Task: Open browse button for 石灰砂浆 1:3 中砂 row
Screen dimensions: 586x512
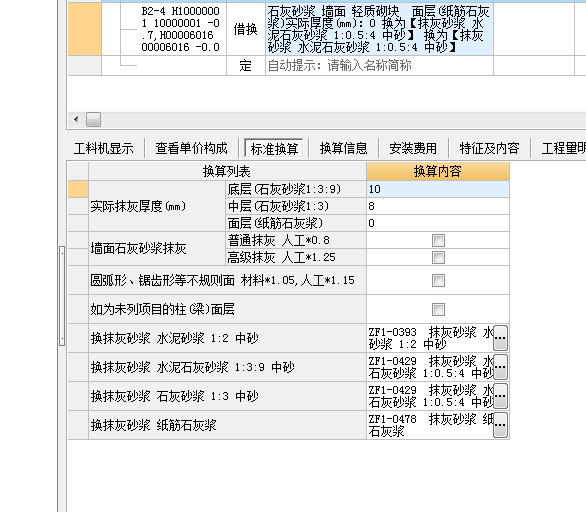Action: tap(500, 396)
